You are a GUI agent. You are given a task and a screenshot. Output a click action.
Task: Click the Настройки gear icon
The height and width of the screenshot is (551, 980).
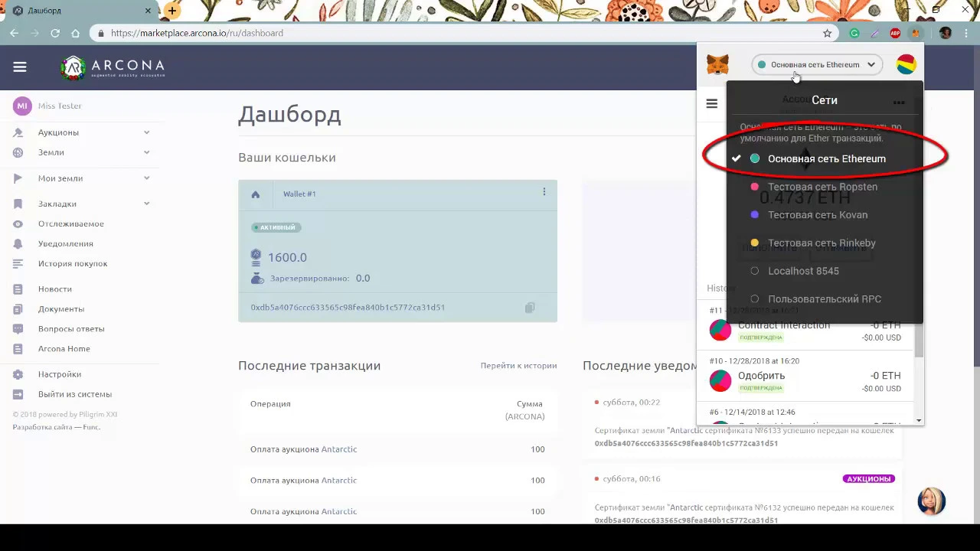[18, 374]
